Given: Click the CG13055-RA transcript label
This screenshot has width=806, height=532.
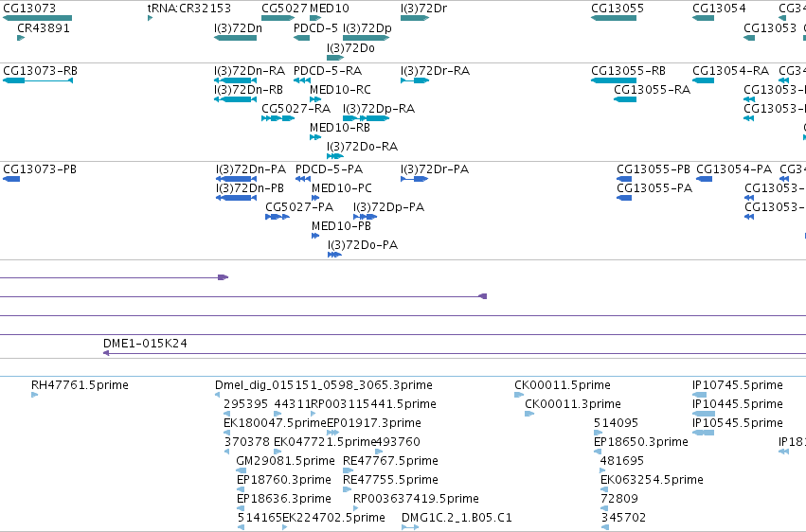Looking at the screenshot, I should (x=652, y=90).
